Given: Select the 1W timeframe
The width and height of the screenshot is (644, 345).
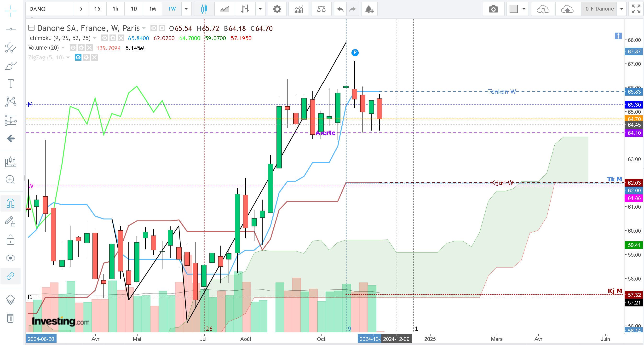Looking at the screenshot, I should 172,9.
